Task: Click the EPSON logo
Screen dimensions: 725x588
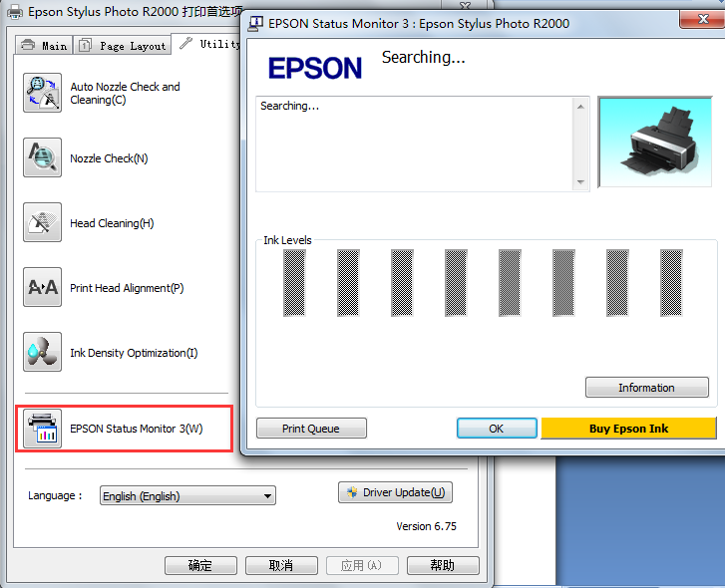Action: [x=315, y=68]
